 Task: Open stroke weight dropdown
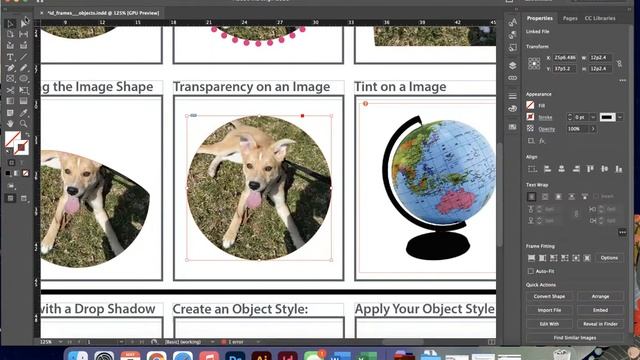click(593, 117)
